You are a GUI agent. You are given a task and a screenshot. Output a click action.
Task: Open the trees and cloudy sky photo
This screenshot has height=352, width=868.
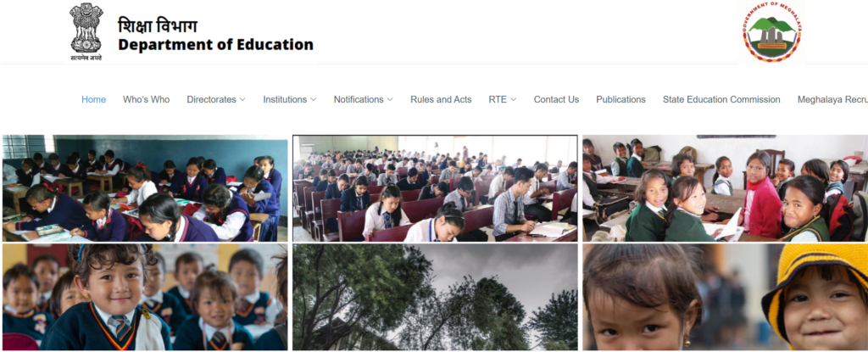(435, 297)
